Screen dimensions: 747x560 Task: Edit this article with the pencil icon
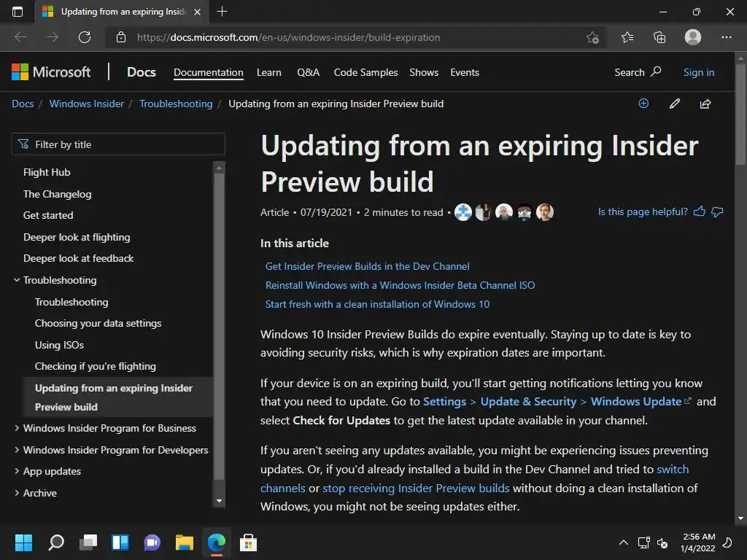point(675,104)
